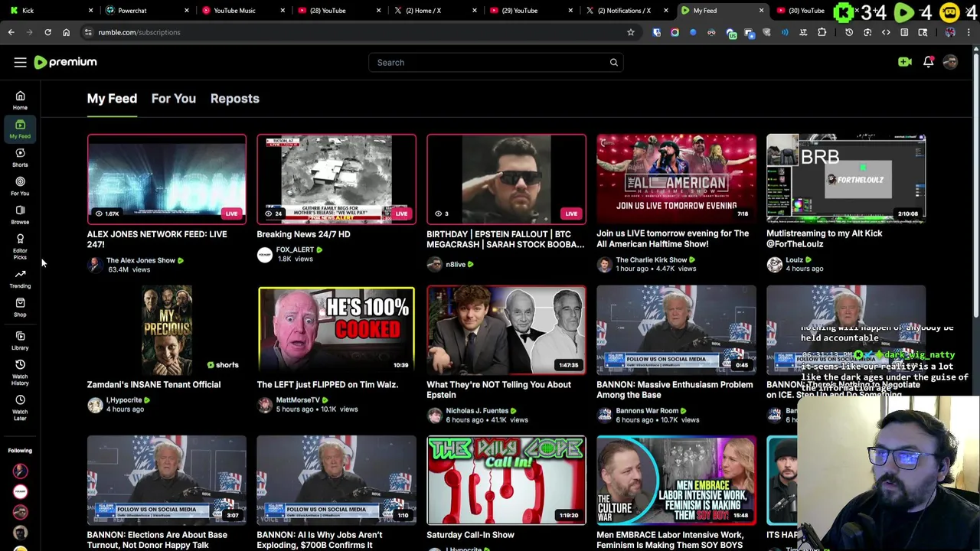Open The LEFT just FLIPPED on Tim Walz
This screenshot has width=980, height=551.
coord(328,385)
